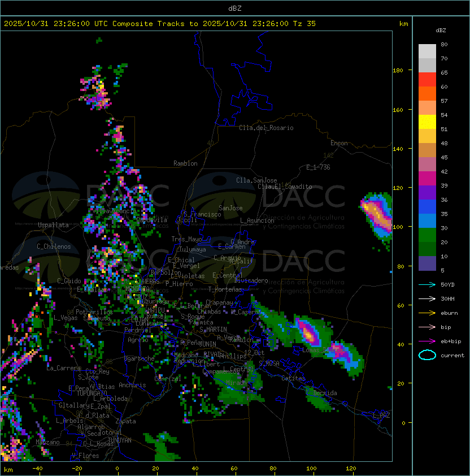Click the 'Ugarteche' map label
This screenshot has height=476, width=470.
[140, 358]
